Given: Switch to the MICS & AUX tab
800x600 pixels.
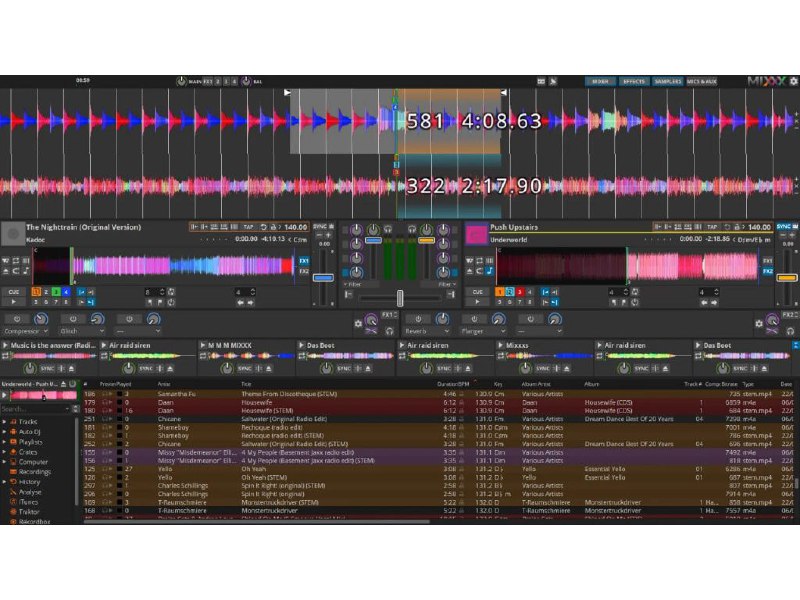Looking at the screenshot, I should [x=702, y=81].
